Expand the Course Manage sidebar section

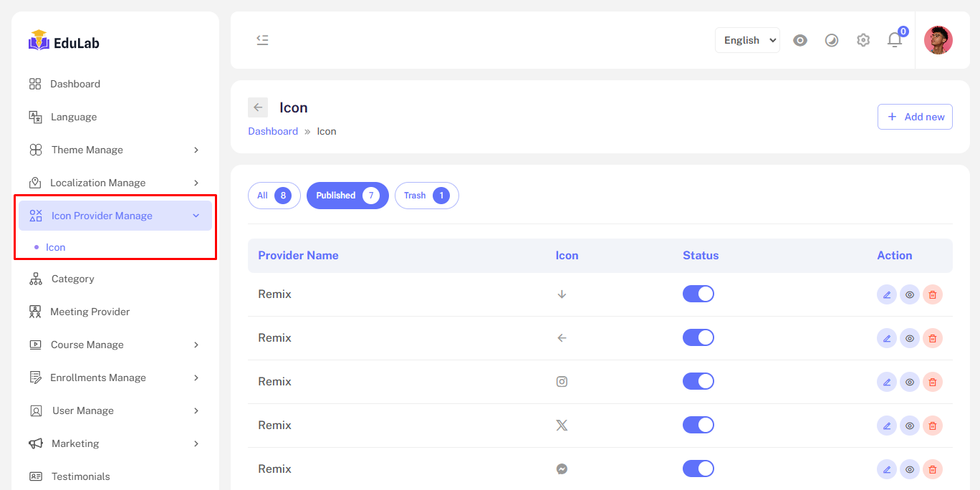[115, 345]
